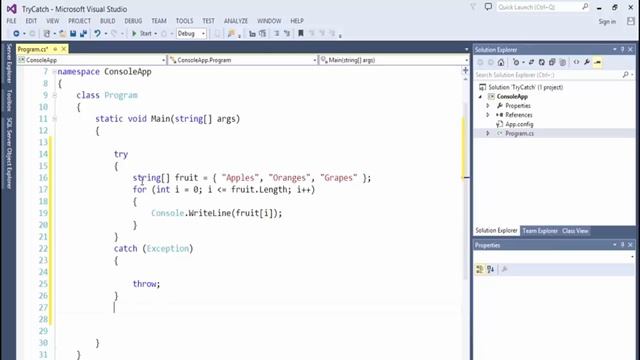Viewport: 640px width, 360px height.
Task: Click Alphabetical sort icon in Properties panel
Action: point(491,269)
